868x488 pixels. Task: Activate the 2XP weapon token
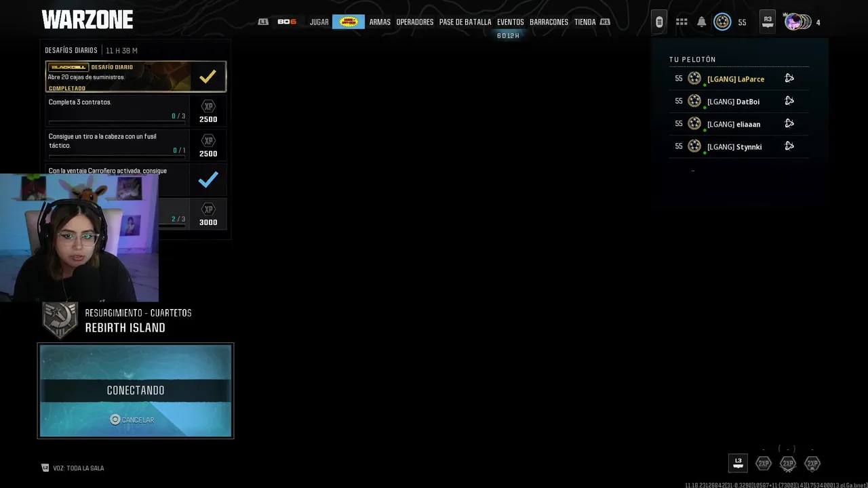787,464
